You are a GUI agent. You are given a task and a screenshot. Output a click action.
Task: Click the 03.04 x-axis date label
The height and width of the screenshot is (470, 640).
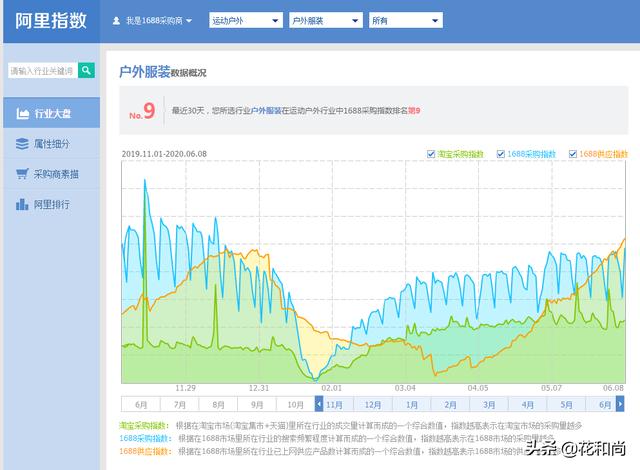pos(405,388)
